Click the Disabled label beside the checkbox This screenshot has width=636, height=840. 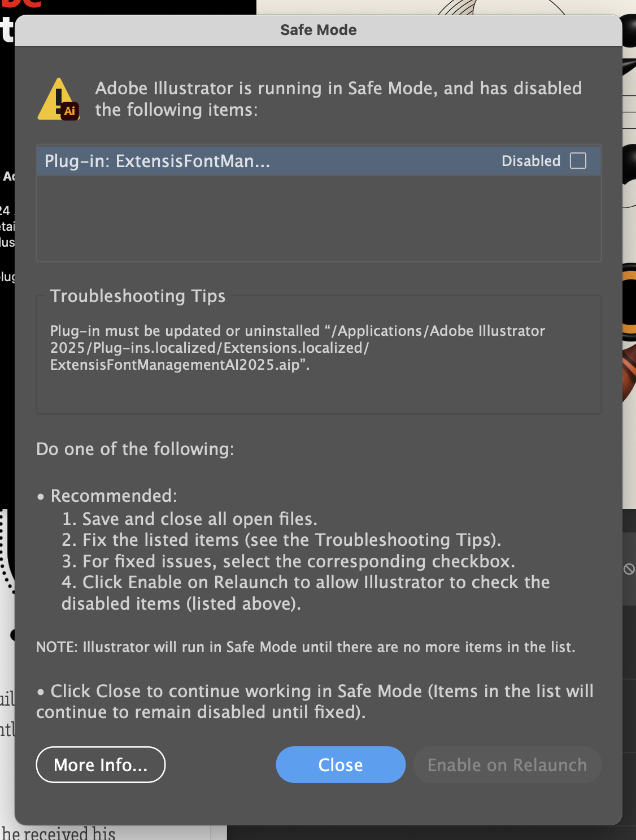530,161
